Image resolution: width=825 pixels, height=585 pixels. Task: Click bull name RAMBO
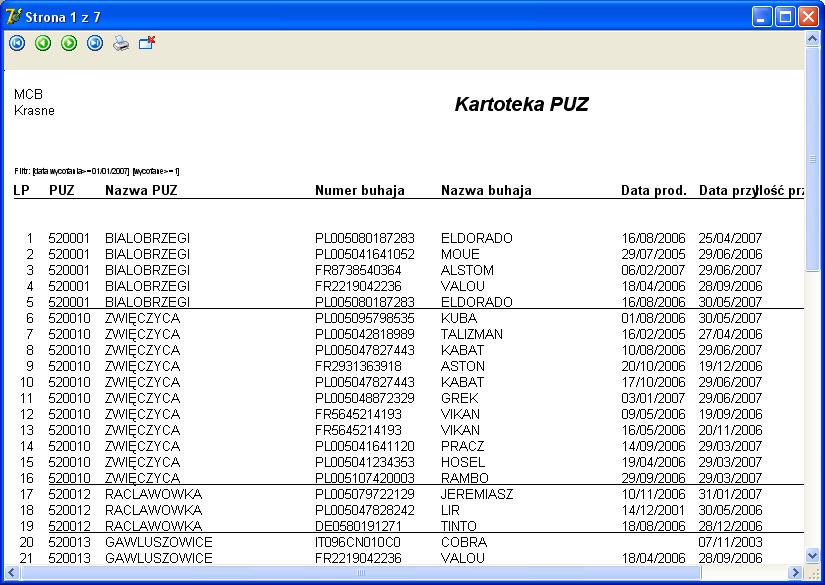pyautogui.click(x=465, y=478)
